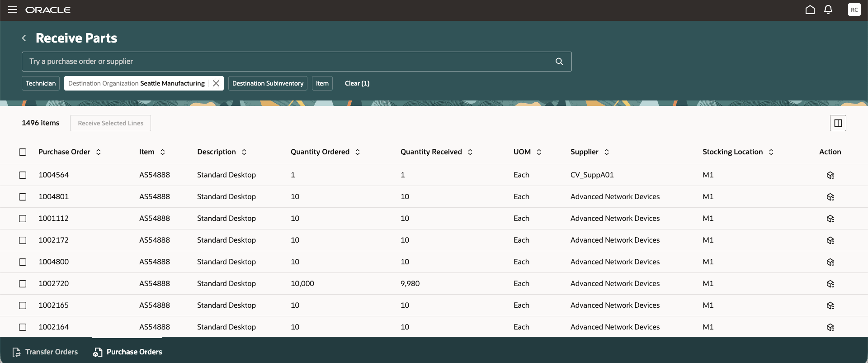The image size is (868, 363).
Task: Click receive action icon for order 1004801
Action: [x=830, y=197]
